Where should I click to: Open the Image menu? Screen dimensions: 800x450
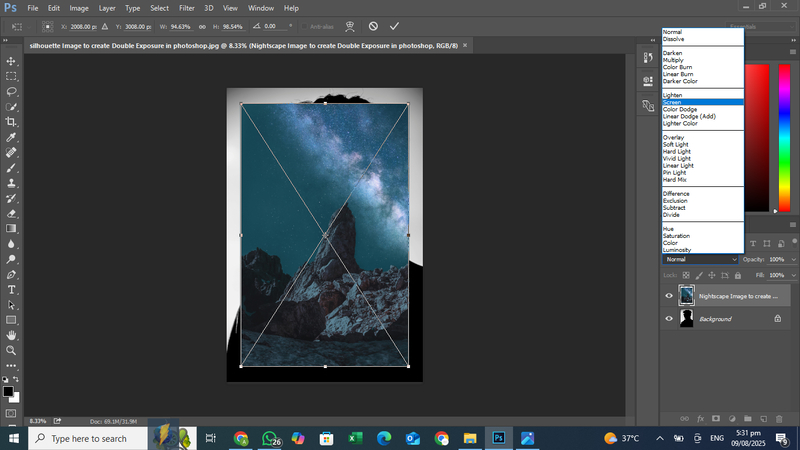click(x=79, y=8)
